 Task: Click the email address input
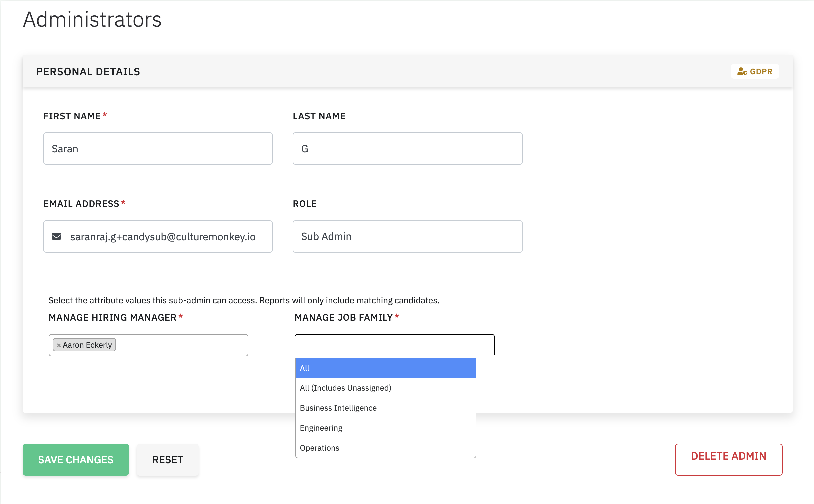pos(158,236)
